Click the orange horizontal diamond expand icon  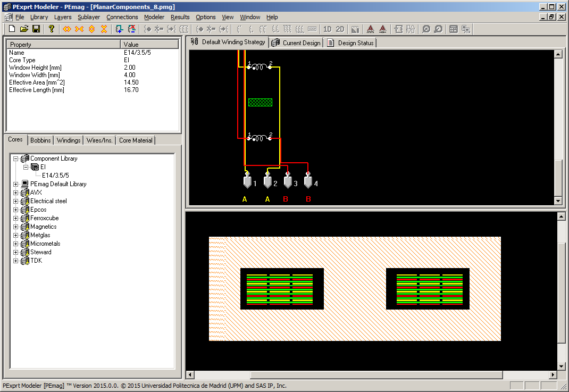point(67,29)
